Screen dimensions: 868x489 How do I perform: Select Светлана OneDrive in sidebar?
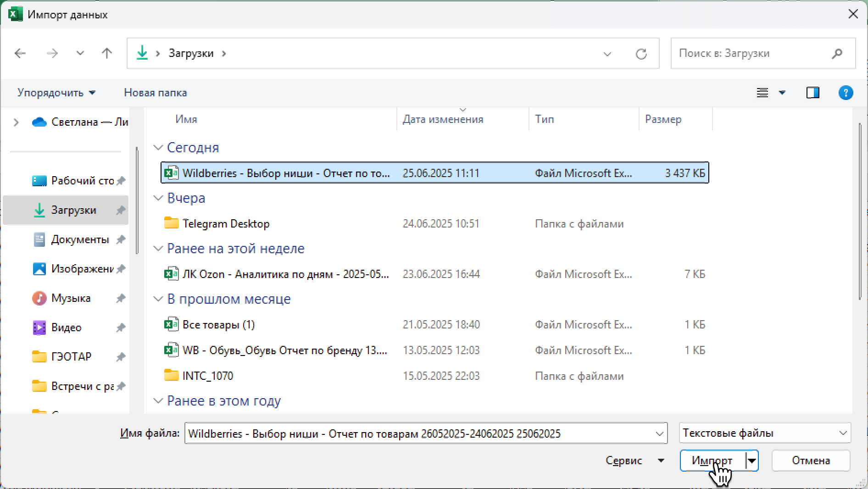[80, 122]
